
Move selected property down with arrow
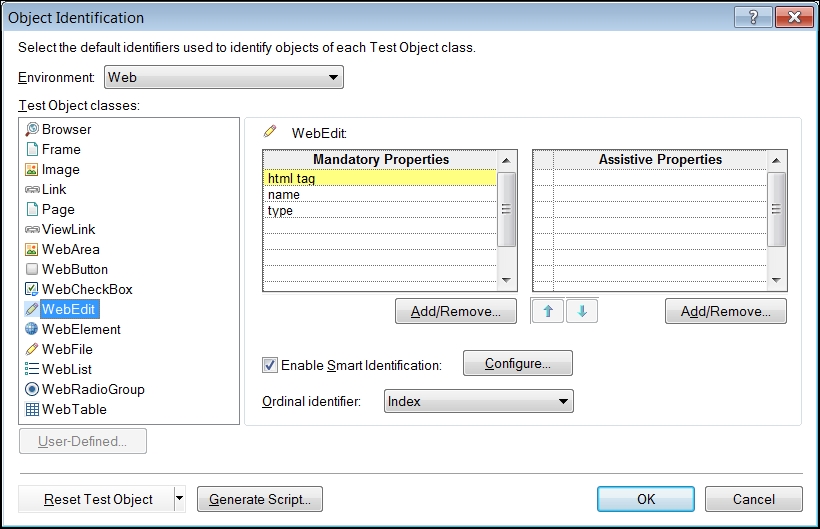point(582,311)
